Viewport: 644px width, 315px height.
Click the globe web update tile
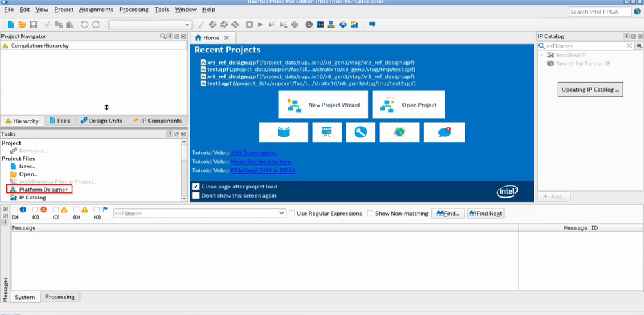click(x=400, y=132)
